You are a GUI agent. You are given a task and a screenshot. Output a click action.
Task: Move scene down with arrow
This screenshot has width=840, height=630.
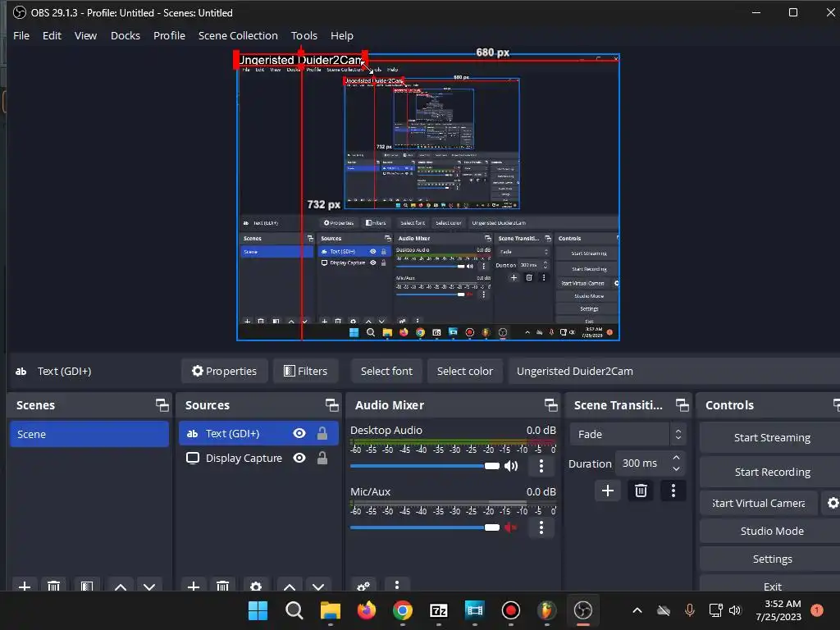149,586
